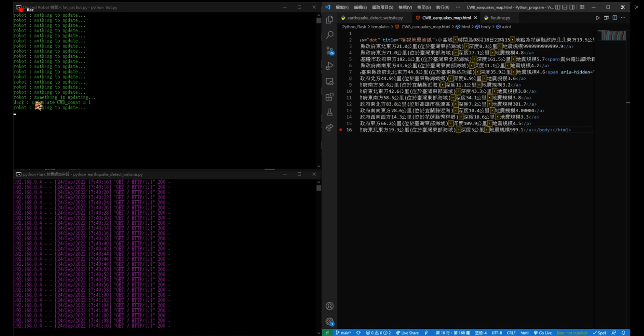Switch to earthquake_detect_website.py tab
The width and height of the screenshot is (644, 336).
pos(375,18)
